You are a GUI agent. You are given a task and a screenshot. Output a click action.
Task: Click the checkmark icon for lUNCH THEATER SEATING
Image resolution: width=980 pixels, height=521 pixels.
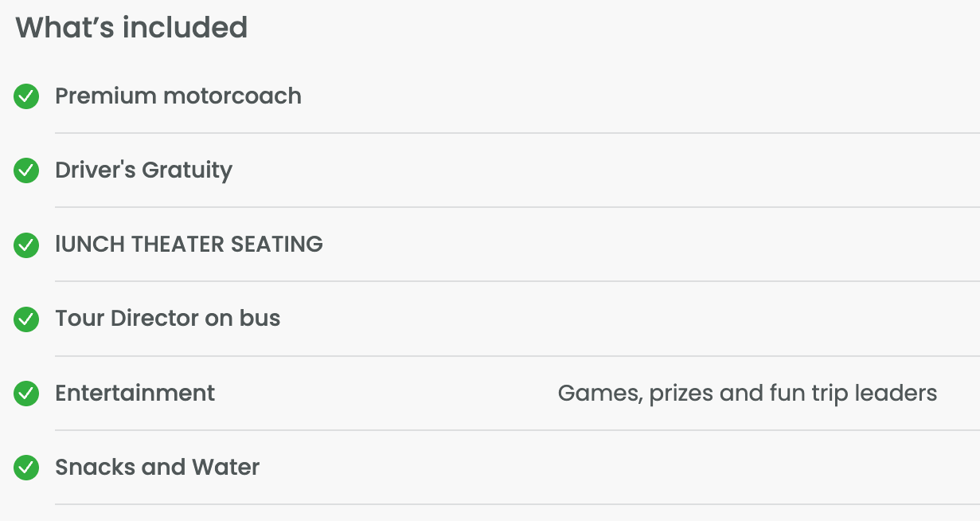(x=26, y=245)
